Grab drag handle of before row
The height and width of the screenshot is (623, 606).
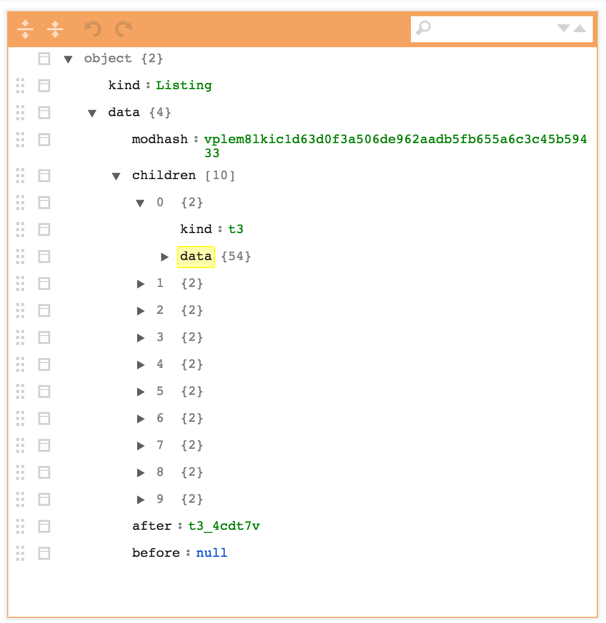[20, 553]
